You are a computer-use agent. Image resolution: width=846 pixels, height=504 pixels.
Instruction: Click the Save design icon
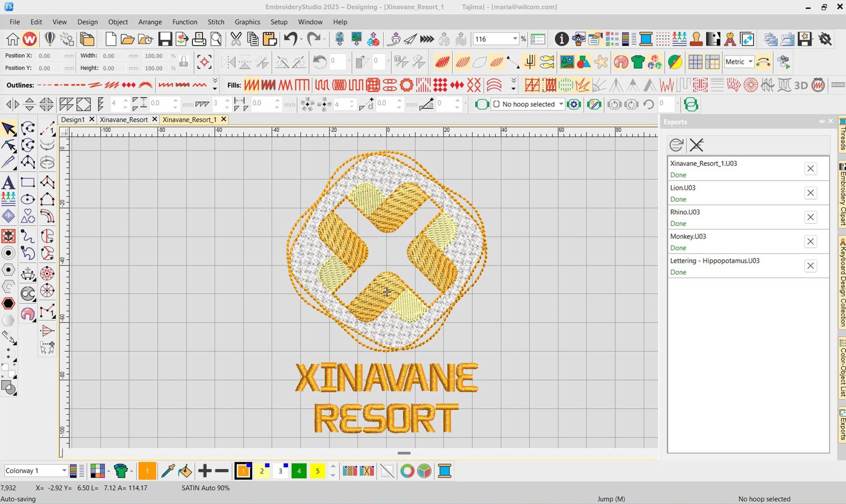(165, 39)
